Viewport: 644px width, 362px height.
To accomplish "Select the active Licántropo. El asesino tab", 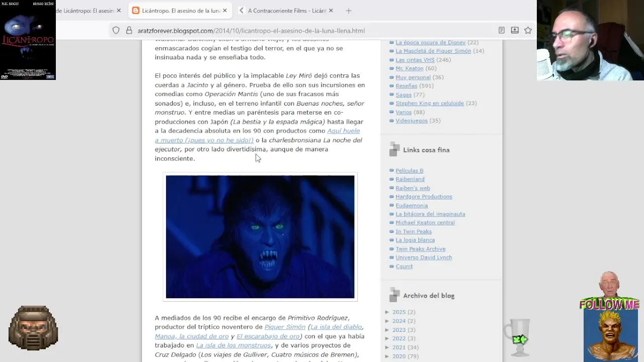I will pos(180,11).
